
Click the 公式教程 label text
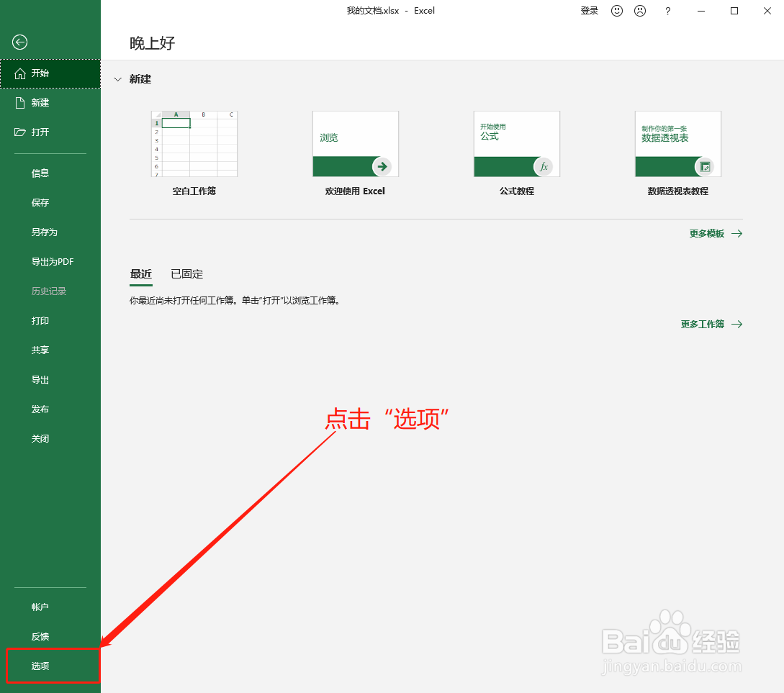click(517, 191)
